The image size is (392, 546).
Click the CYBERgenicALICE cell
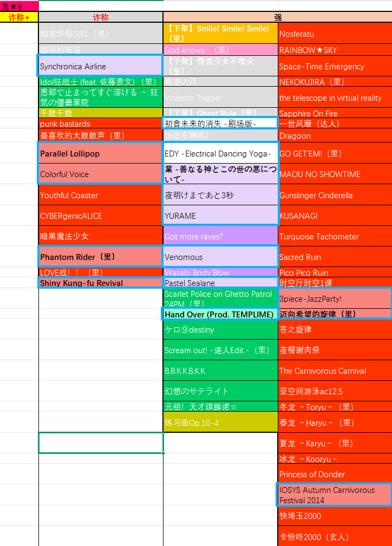(100, 216)
